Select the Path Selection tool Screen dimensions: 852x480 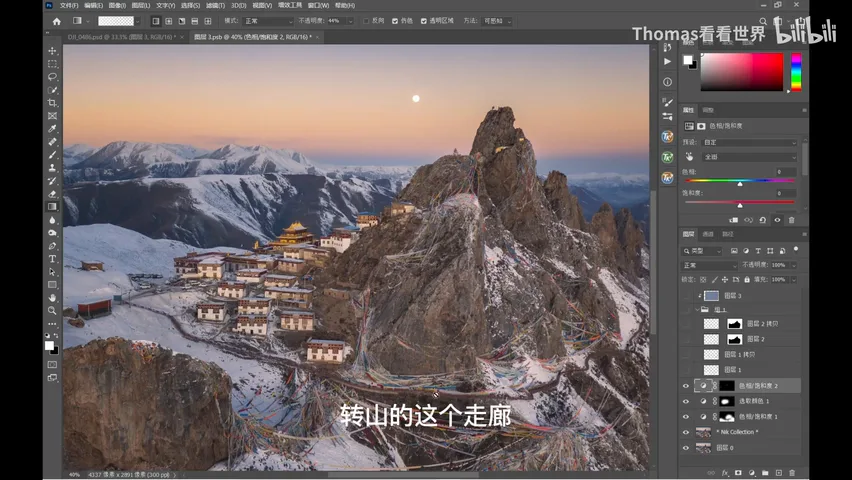pyautogui.click(x=52, y=272)
